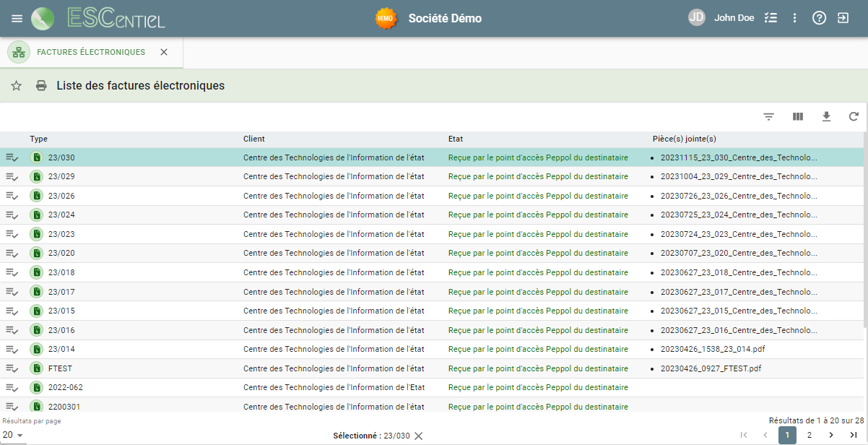Viewport: 868px width, 445px height.
Task: Open row actions for invoice 23/029
Action: pos(12,177)
